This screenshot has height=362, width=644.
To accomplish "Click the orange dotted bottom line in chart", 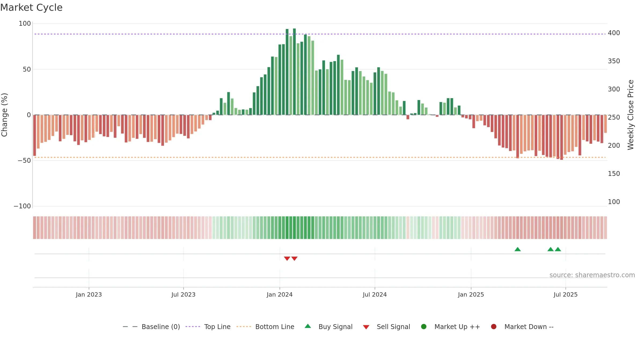I will pyautogui.click(x=320, y=157).
